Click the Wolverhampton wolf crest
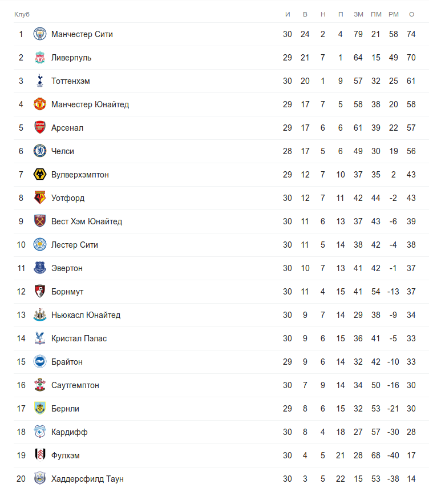The width and height of the screenshot is (429, 504). [x=39, y=175]
